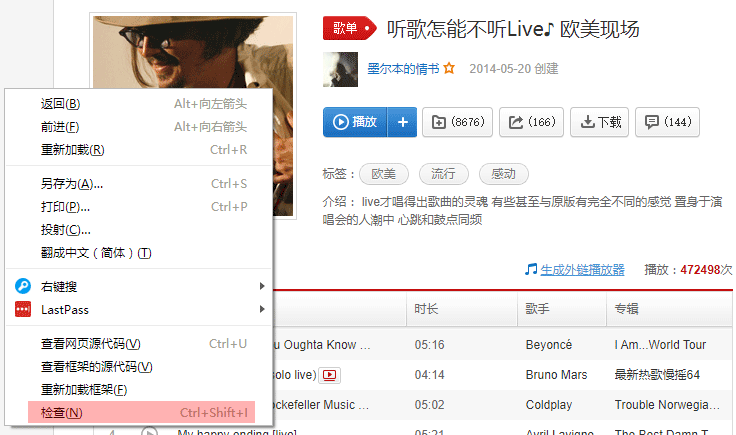Click the 2014-05-20 创建 date text

click(x=514, y=69)
